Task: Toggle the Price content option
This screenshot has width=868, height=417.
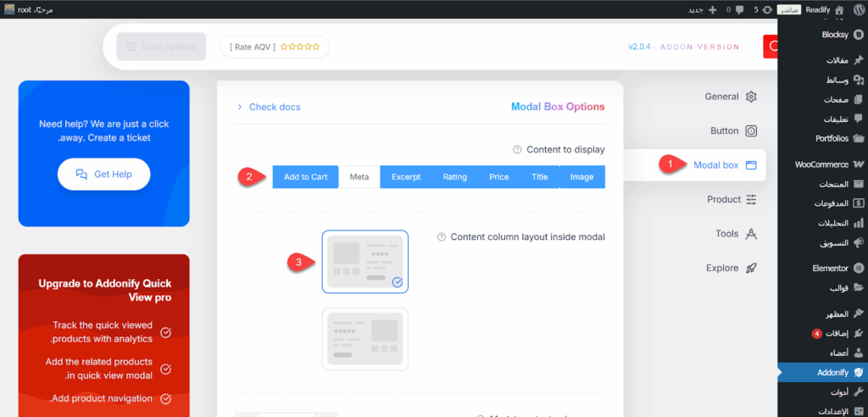Action: click(498, 177)
